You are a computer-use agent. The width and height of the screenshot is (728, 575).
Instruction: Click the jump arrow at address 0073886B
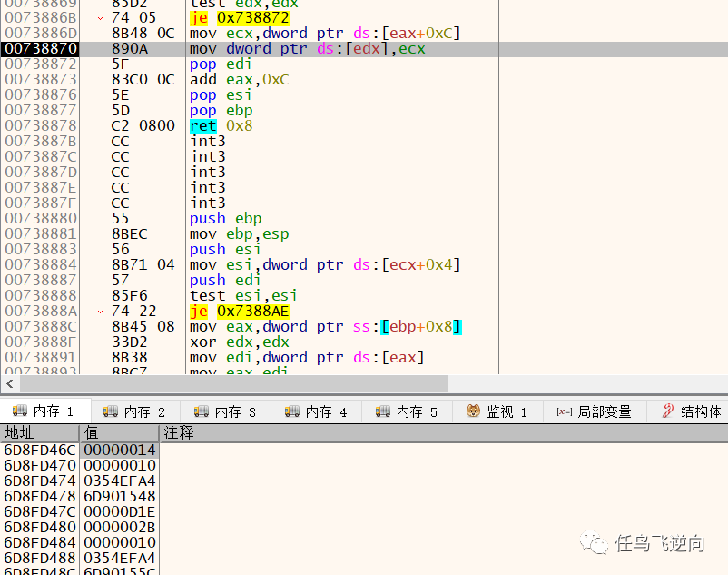click(x=100, y=18)
